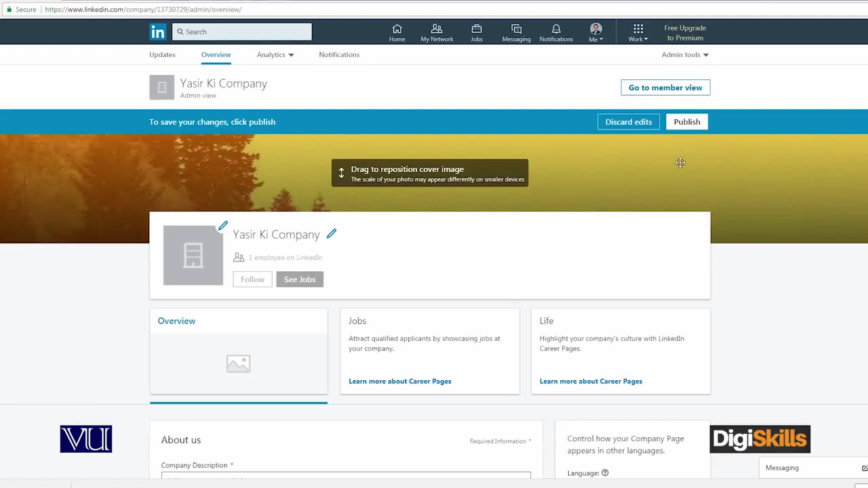This screenshot has height=488, width=868.
Task: Click the browser address bar URL
Action: click(143, 9)
